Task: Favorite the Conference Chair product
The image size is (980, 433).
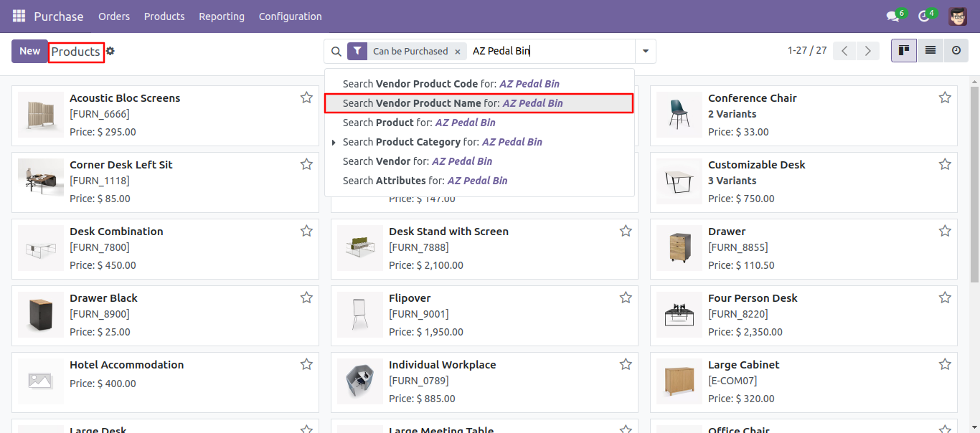Action: click(945, 97)
